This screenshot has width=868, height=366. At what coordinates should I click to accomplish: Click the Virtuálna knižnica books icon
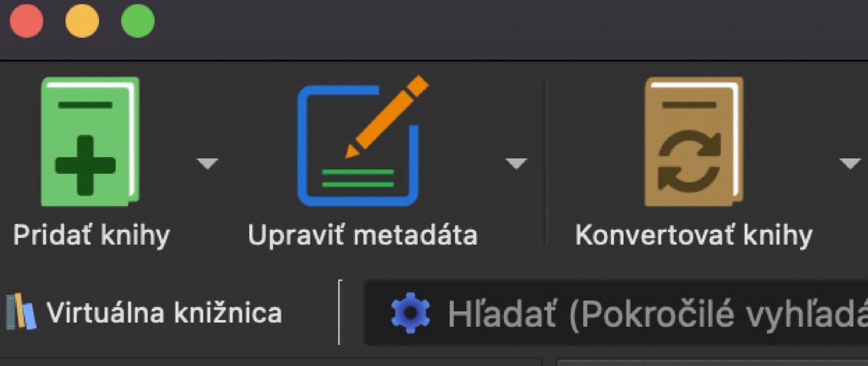click(21, 311)
